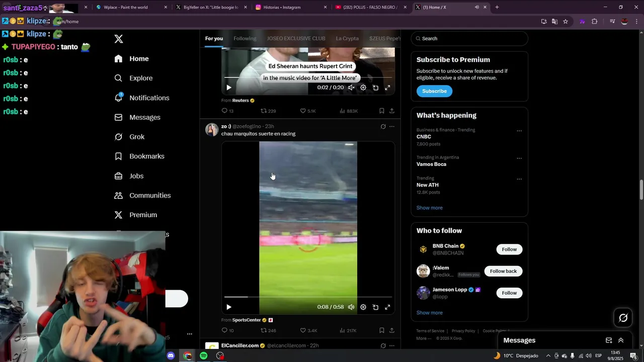Open Explore in sidebar
644x362 pixels.
pyautogui.click(x=133, y=78)
